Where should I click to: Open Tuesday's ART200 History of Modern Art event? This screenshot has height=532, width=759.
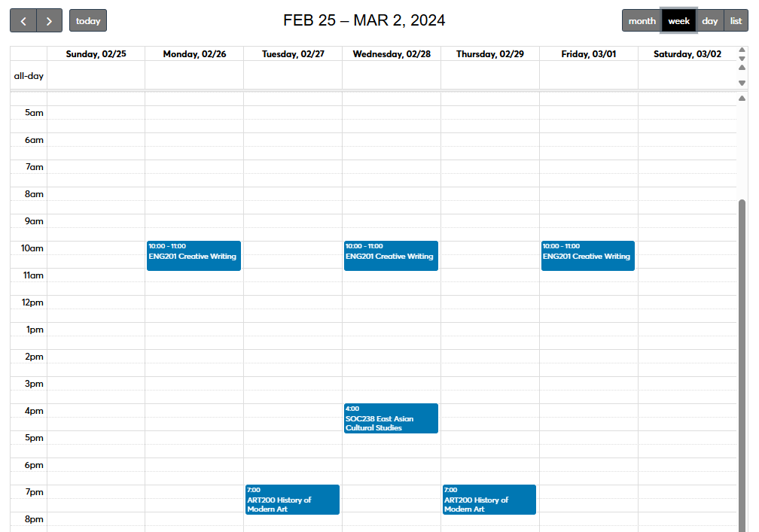[x=292, y=500]
